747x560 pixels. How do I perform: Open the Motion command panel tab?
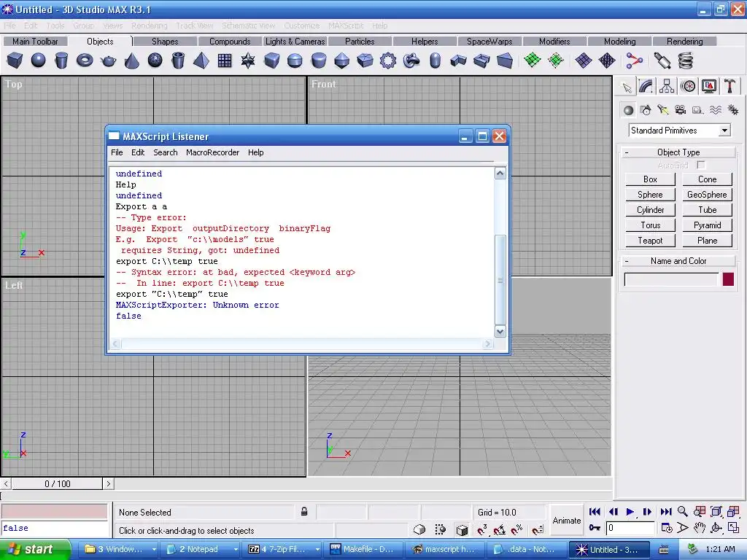tap(688, 87)
